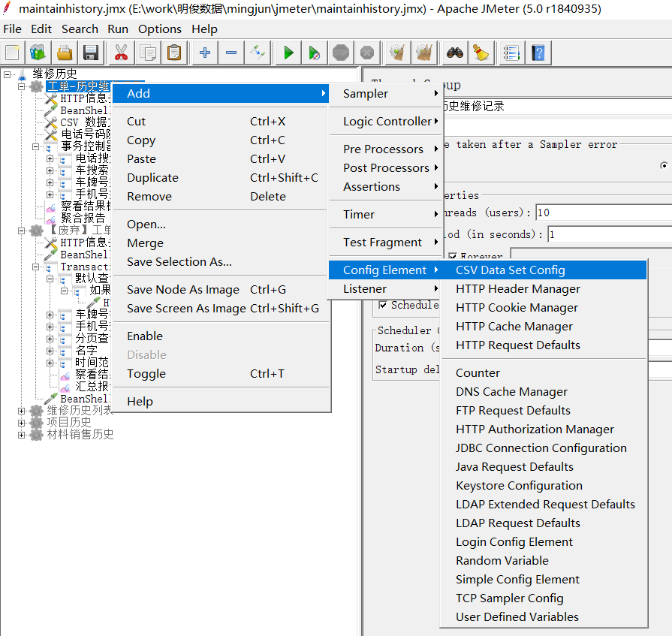This screenshot has width=672, height=636.
Task: Choose Save Node As Image menu entry
Action: click(x=221, y=289)
